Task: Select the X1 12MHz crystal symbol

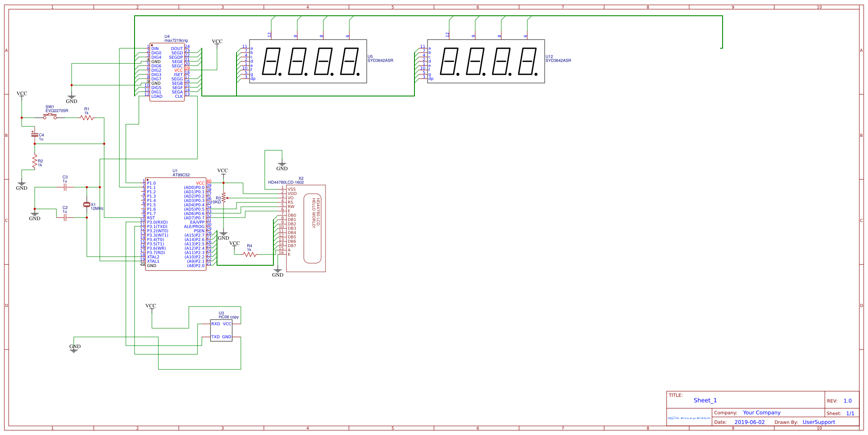Action: click(x=87, y=204)
